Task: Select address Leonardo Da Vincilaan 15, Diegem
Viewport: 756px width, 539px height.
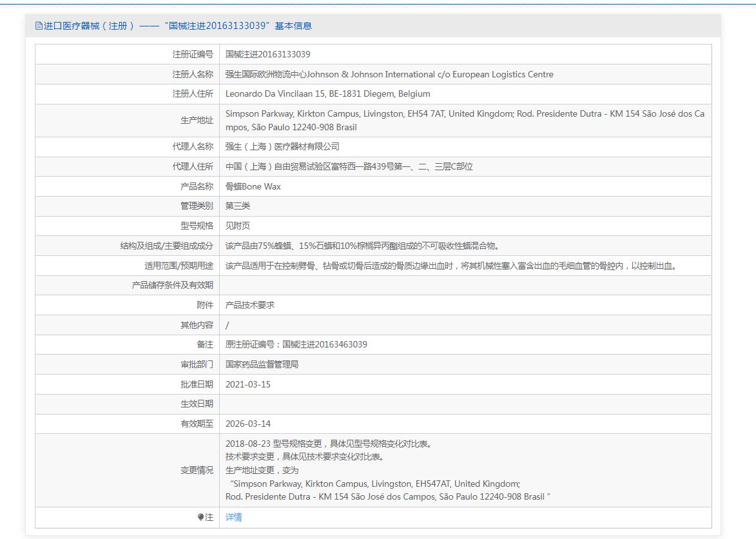Action: 328,94
